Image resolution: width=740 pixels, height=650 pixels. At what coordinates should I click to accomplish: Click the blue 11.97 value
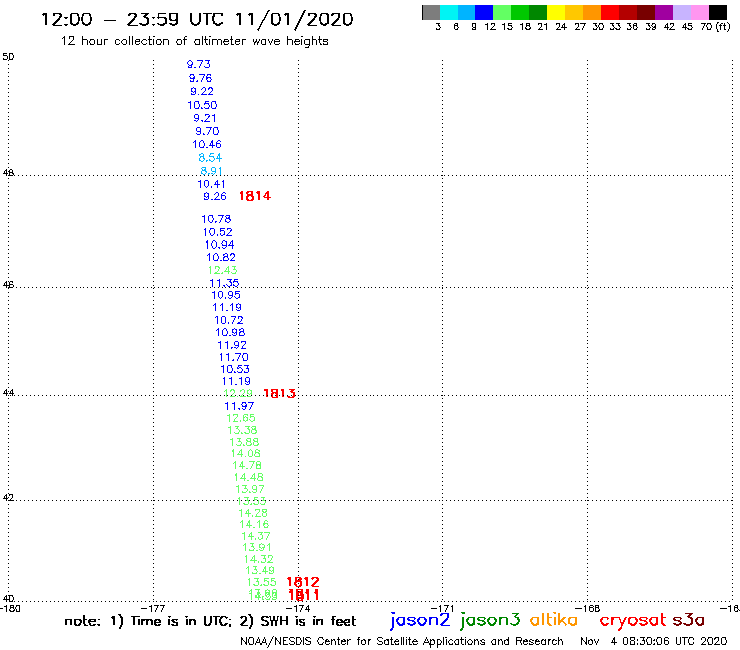[239, 406]
